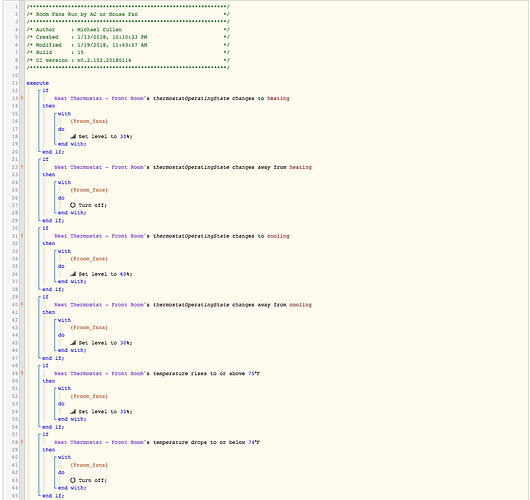Click Turn off power icon on line 63

(x=73, y=480)
